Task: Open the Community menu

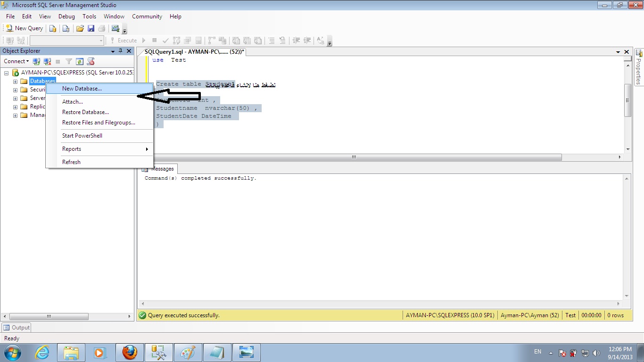Action: tap(147, 16)
